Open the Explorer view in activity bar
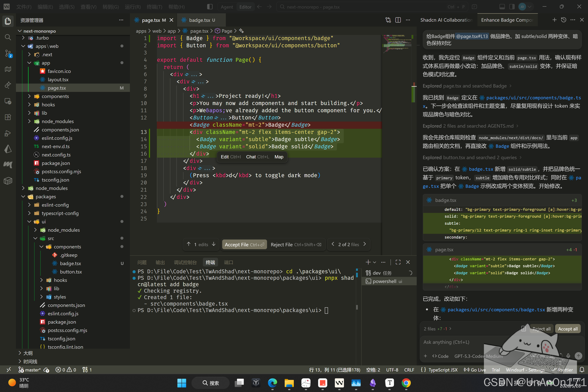This screenshot has height=392, width=588. tap(8, 21)
